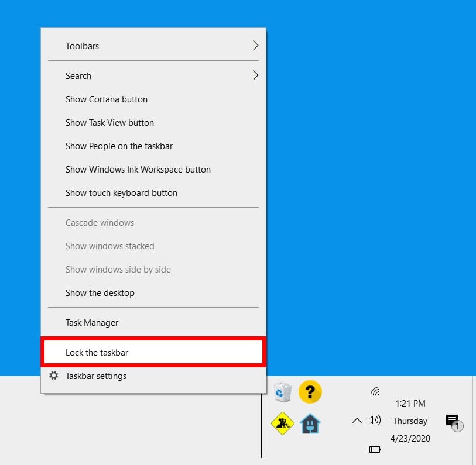Expand the Toolbars submenu
This screenshot has width=476, height=465.
point(153,46)
